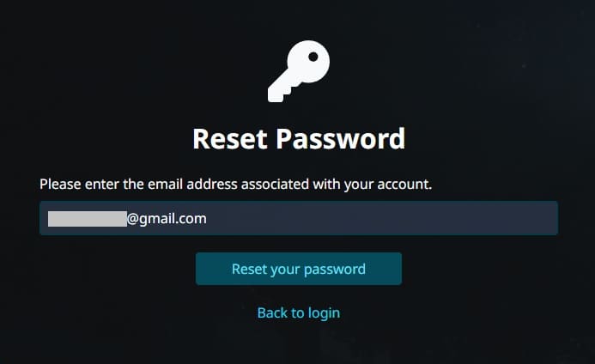Return to sign-in via Back to login
Image resolution: width=595 pixels, height=364 pixels.
[x=299, y=312]
